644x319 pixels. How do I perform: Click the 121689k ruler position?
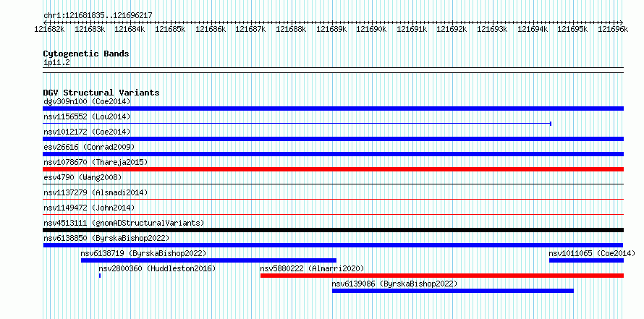tap(331, 29)
